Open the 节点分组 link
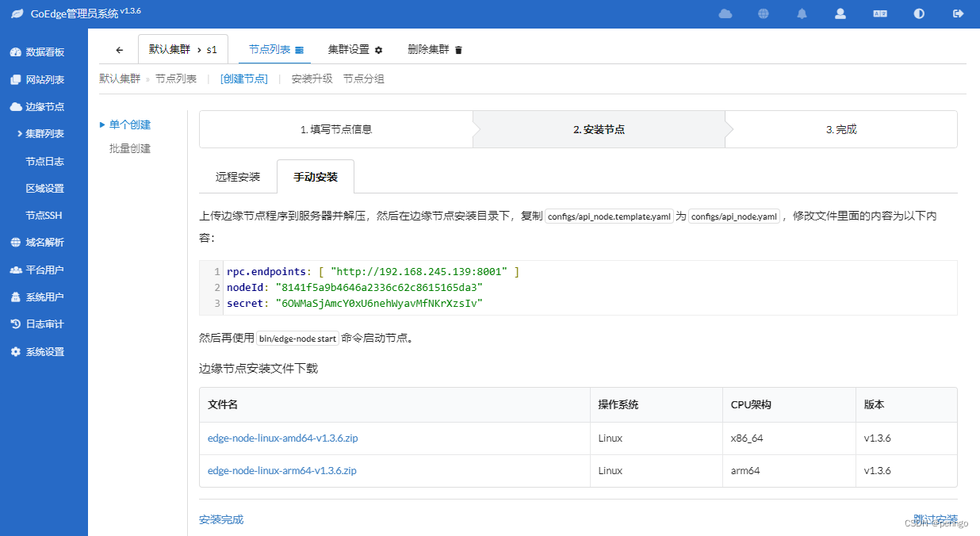 point(364,79)
